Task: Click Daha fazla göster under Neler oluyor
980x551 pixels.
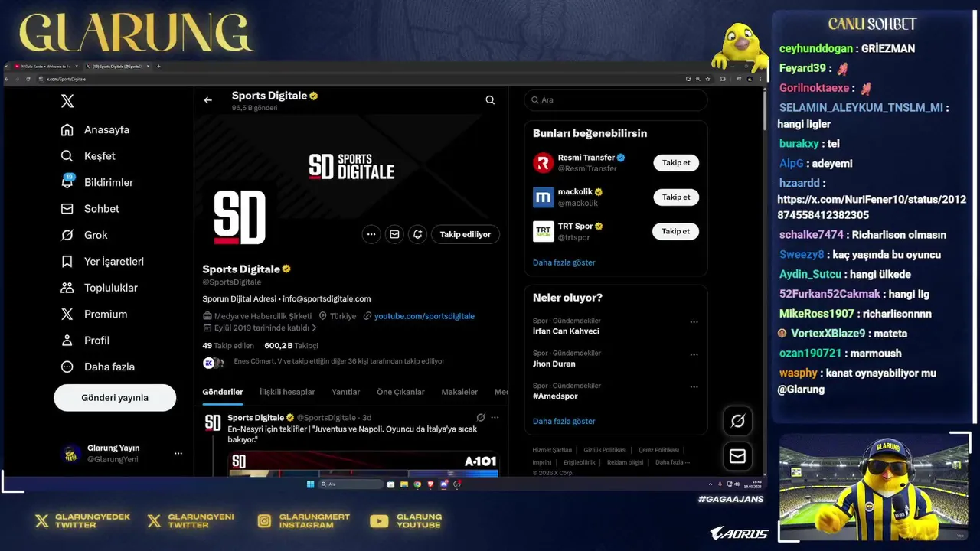Action: click(563, 421)
